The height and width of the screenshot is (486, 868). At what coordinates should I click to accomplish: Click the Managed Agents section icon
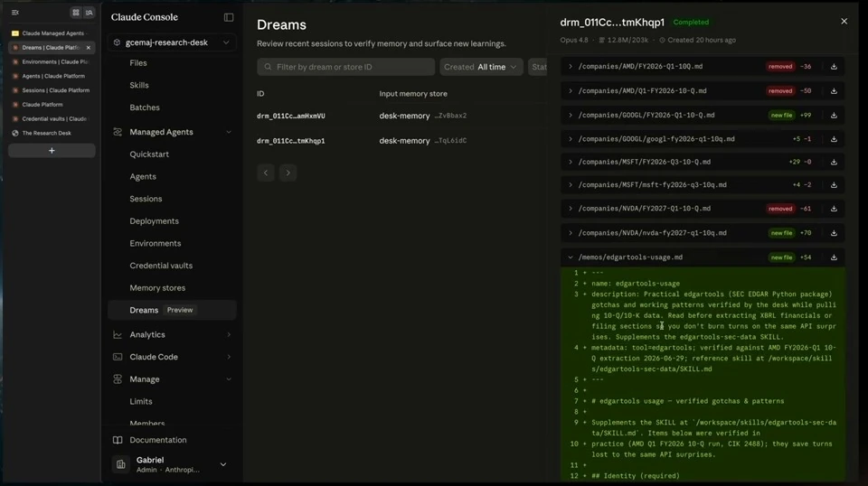click(118, 132)
